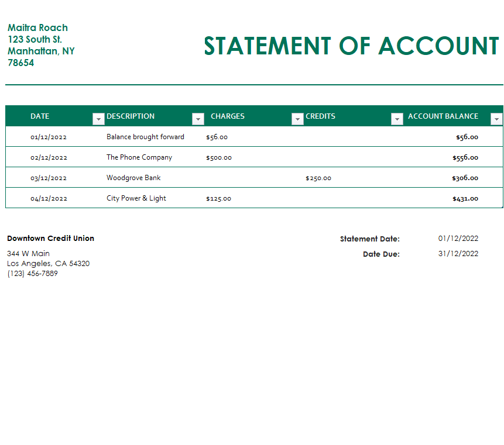Select the $431.00 account balance cell

pos(465,198)
